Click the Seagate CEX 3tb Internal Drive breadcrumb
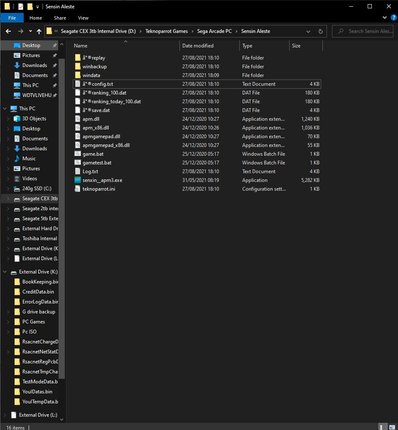The image size is (398, 430). click(x=98, y=31)
